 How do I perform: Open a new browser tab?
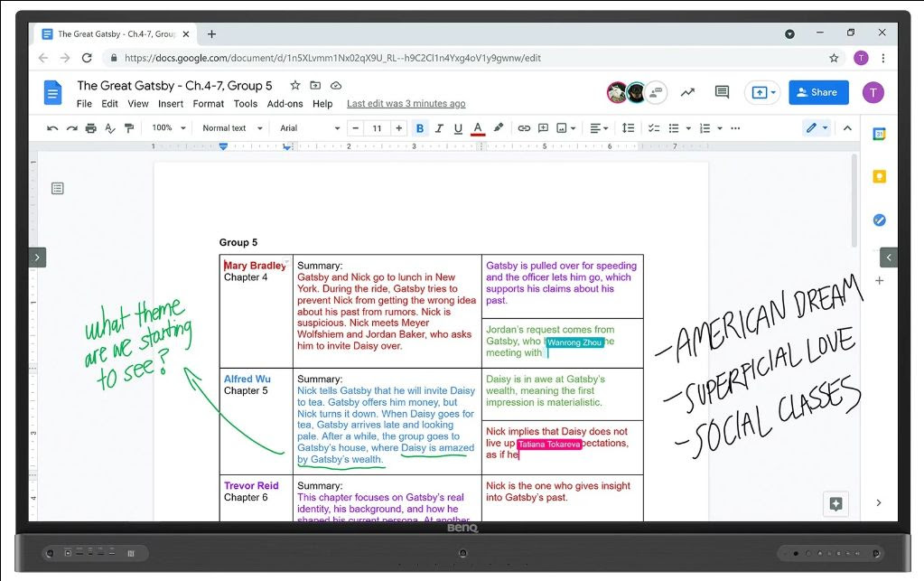[211, 34]
